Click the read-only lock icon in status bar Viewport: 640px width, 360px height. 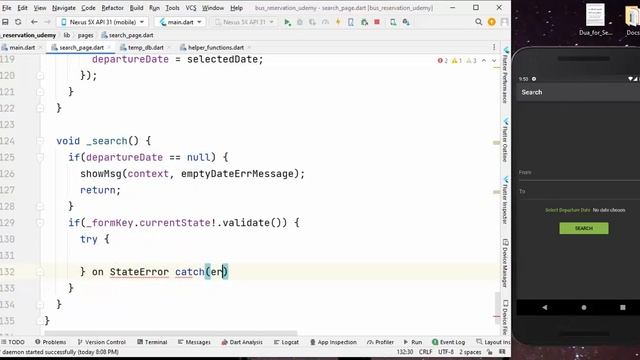pyautogui.click(x=490, y=352)
